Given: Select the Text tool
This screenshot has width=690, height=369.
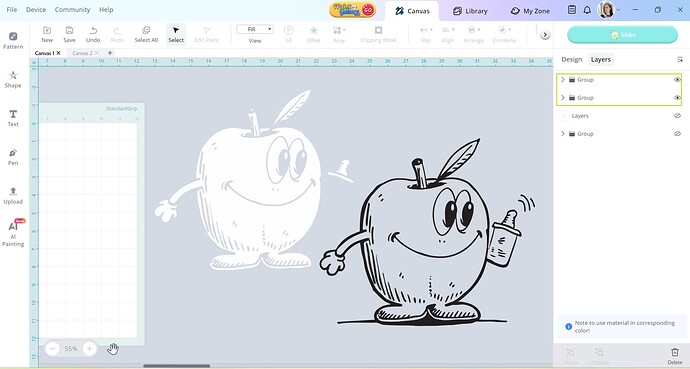Looking at the screenshot, I should [13, 118].
